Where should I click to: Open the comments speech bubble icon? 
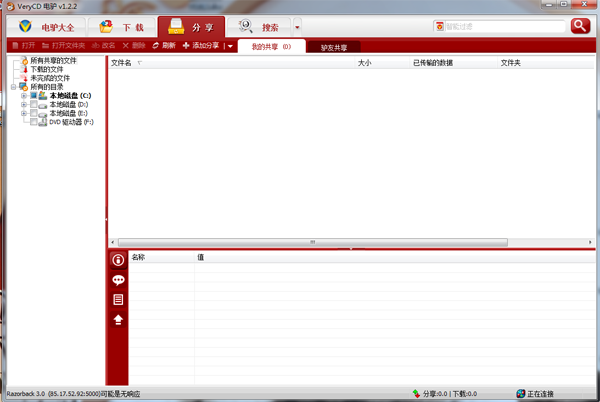[x=119, y=280]
